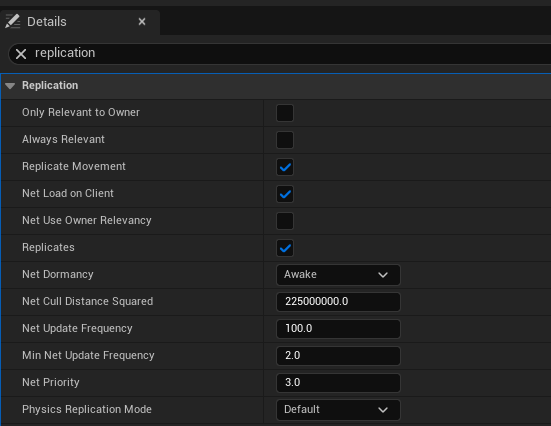Click the Details panel pencil icon
Image resolution: width=551 pixels, height=426 pixels.
13,21
